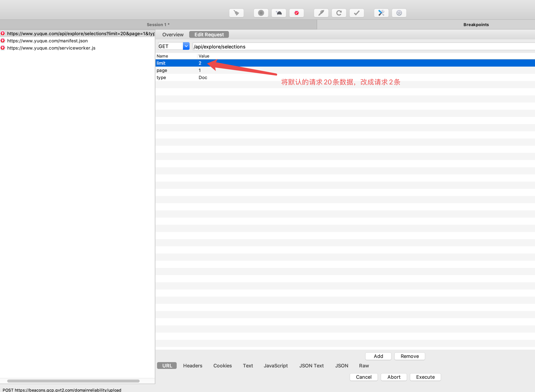535x392 pixels.
Task: Toggle throttling turtle icon
Action: (279, 13)
